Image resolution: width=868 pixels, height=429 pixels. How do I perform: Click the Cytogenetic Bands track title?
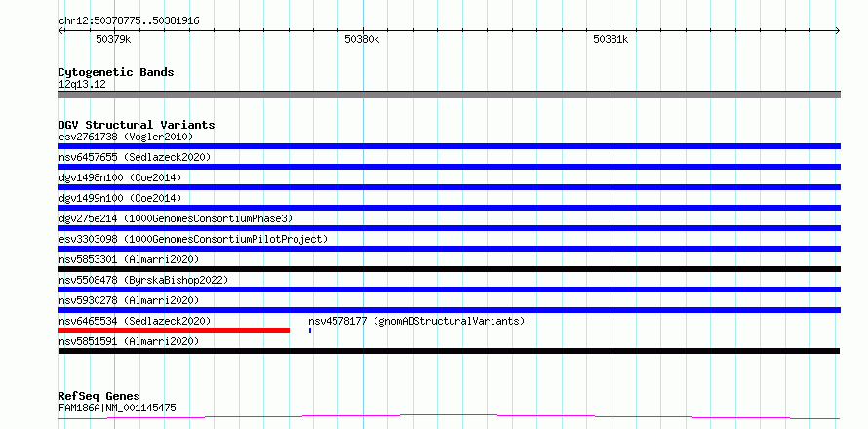116,72
